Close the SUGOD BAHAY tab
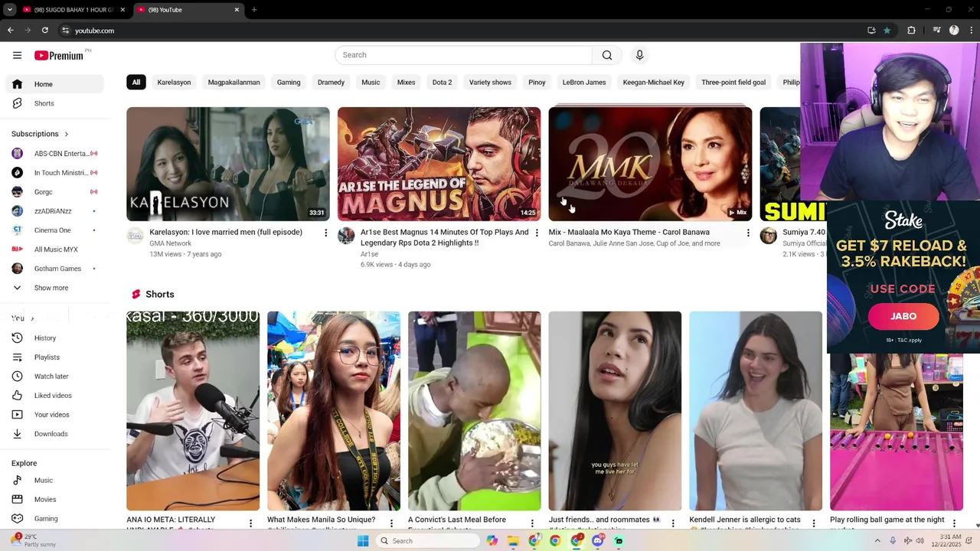 122,10
